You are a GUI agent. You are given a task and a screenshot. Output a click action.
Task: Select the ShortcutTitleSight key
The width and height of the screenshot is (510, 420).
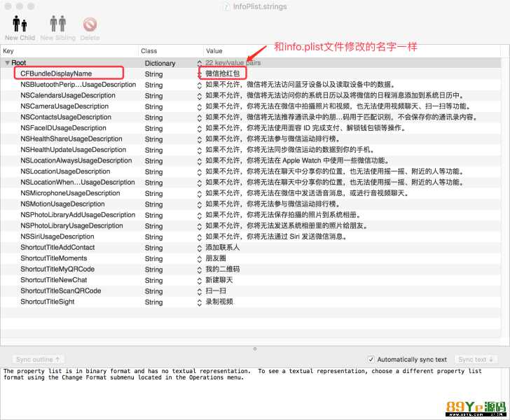pos(48,302)
